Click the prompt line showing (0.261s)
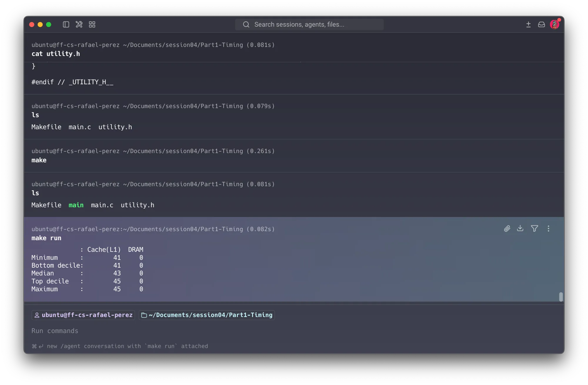The height and width of the screenshot is (385, 588). click(x=153, y=151)
